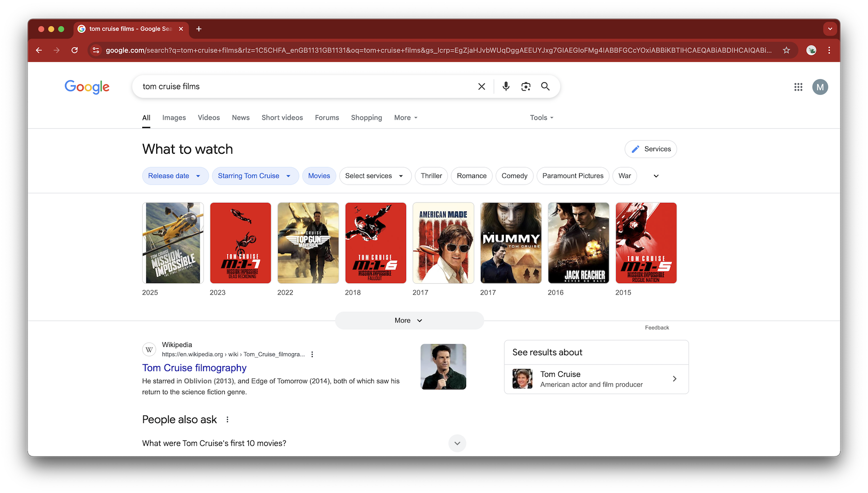Open The Mummy 2017 poster
This screenshot has height=493, width=868.
coord(511,243)
